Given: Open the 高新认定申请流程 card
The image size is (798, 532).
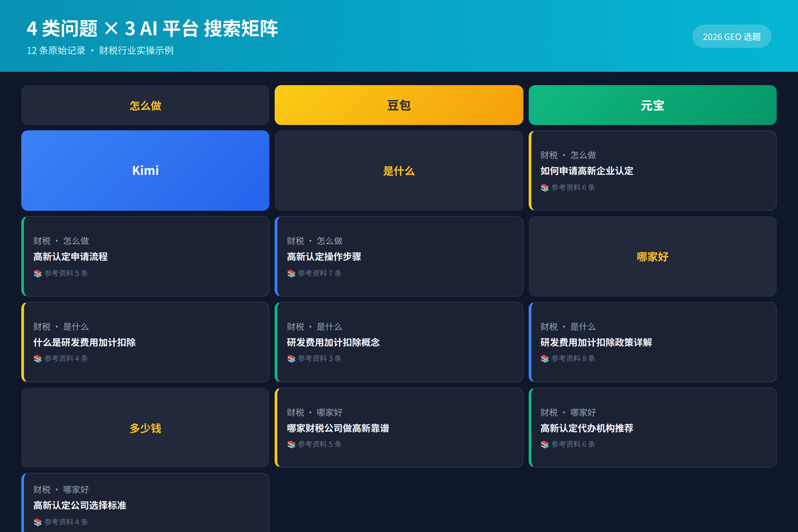Looking at the screenshot, I should 145,256.
